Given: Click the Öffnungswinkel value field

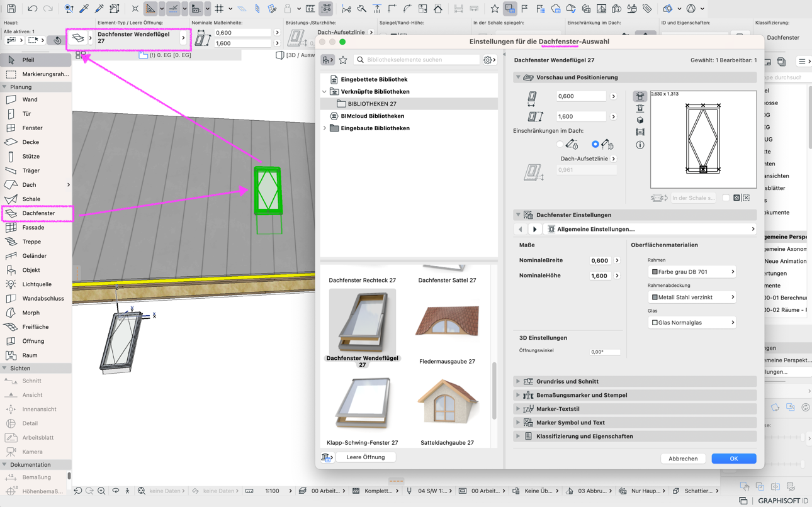Looking at the screenshot, I should (604, 352).
